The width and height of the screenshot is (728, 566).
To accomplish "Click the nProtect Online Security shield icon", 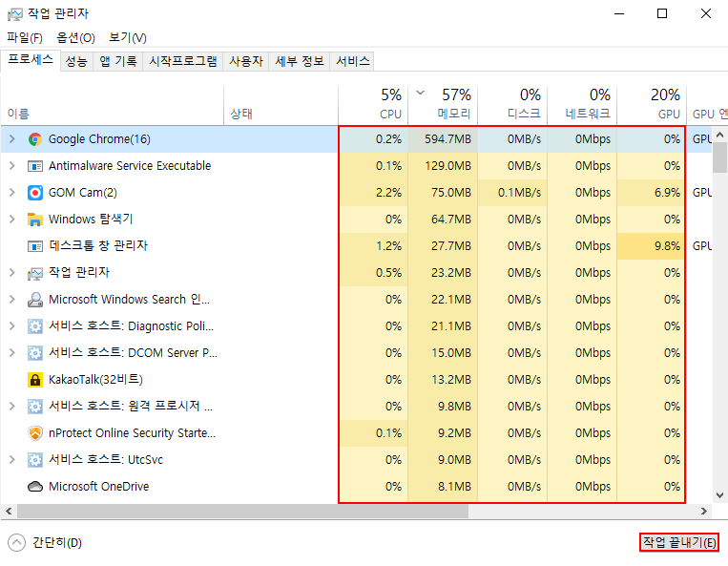I will [x=34, y=432].
